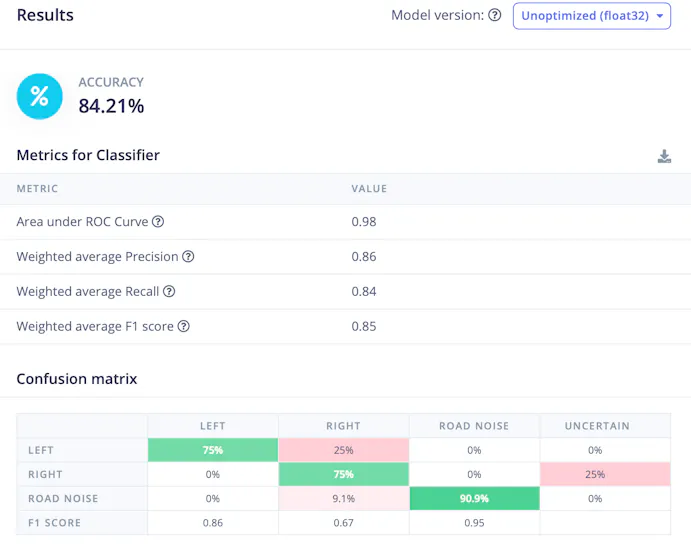The image size is (691, 555).
Task: Show help for Area under ROC Curve
Action: [x=158, y=222]
